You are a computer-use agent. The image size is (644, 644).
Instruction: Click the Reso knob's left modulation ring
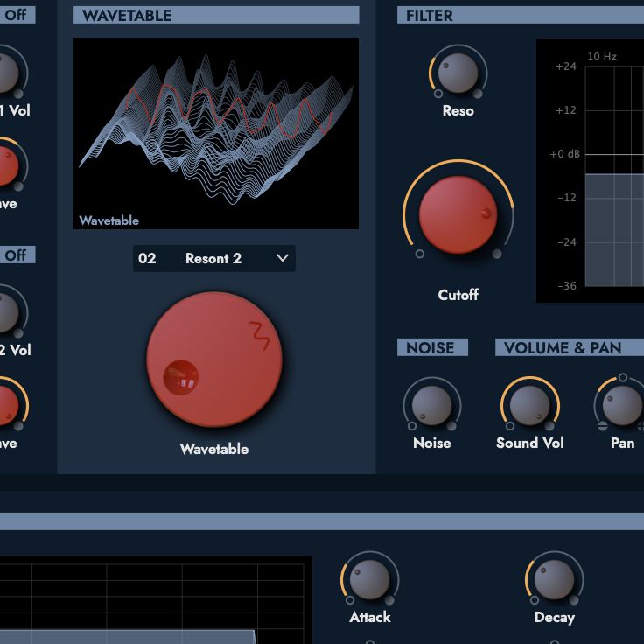click(x=438, y=94)
